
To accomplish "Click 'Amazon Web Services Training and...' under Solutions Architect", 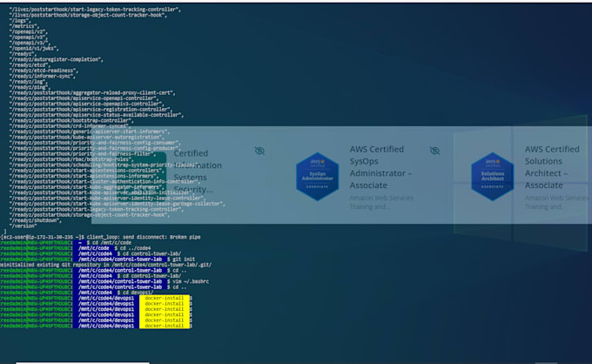I will pos(556,202).
